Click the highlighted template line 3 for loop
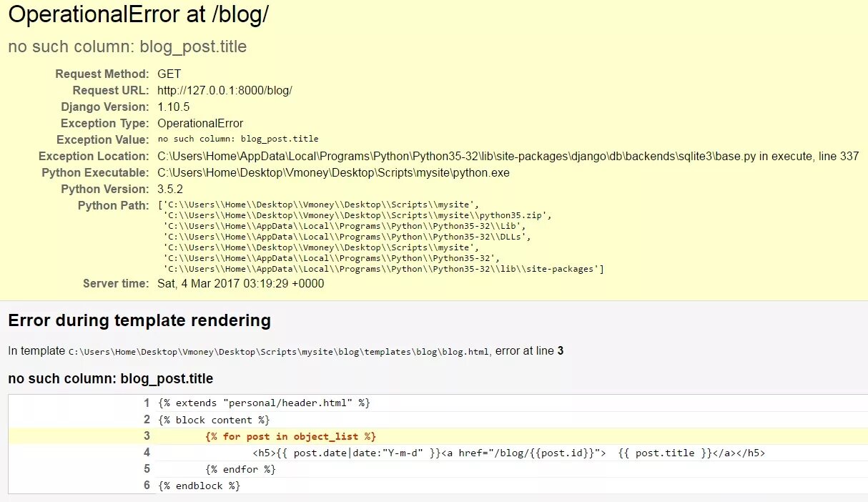 290,436
